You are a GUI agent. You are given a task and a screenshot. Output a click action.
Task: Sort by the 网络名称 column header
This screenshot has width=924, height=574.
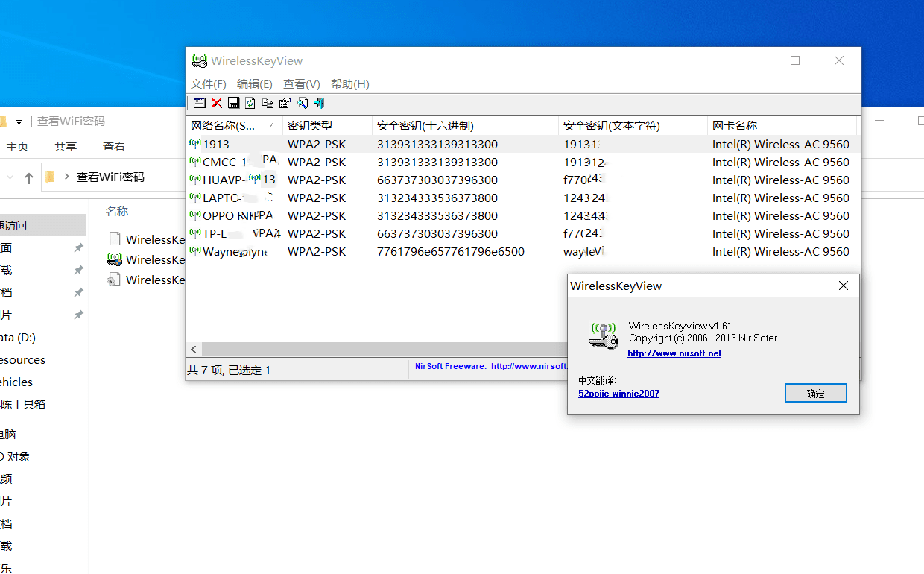(234, 126)
